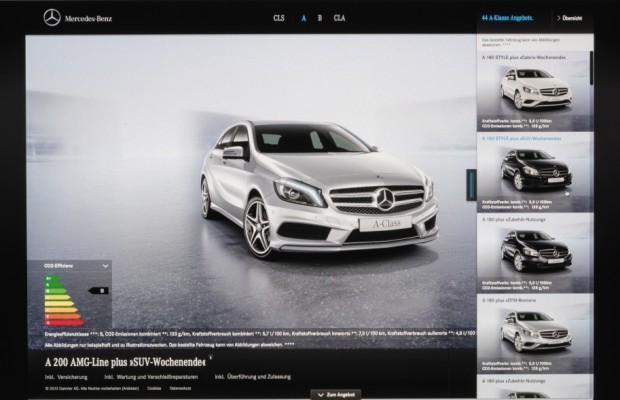Screen dimensions: 620x400
Task: Open the Mercedes-Benz wordmark home link
Action: (x=88, y=19)
